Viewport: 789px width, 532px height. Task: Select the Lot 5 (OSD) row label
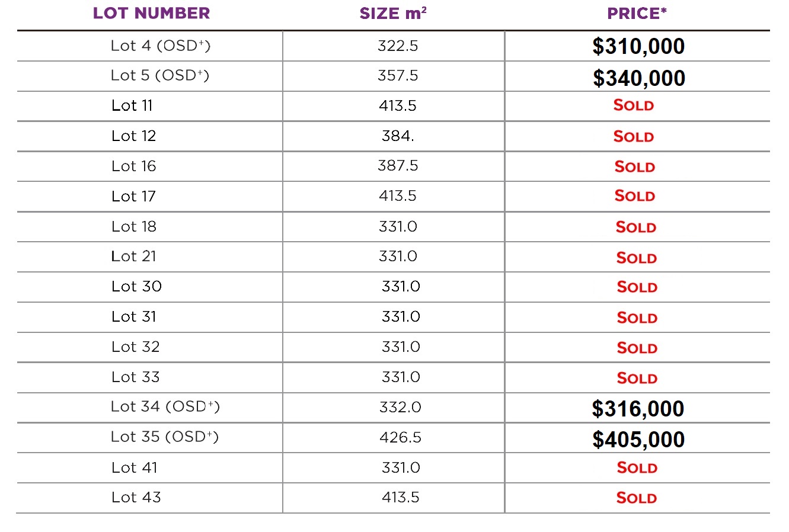(x=160, y=76)
